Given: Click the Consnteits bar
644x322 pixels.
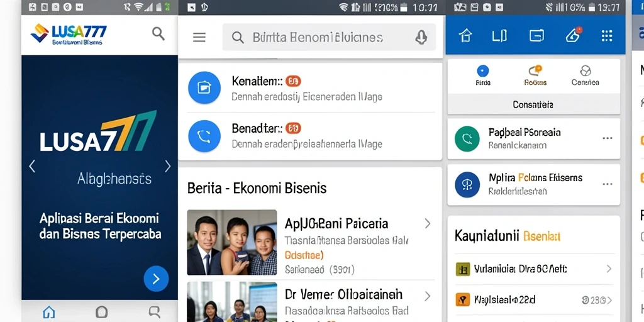Looking at the screenshot, I should tap(533, 104).
